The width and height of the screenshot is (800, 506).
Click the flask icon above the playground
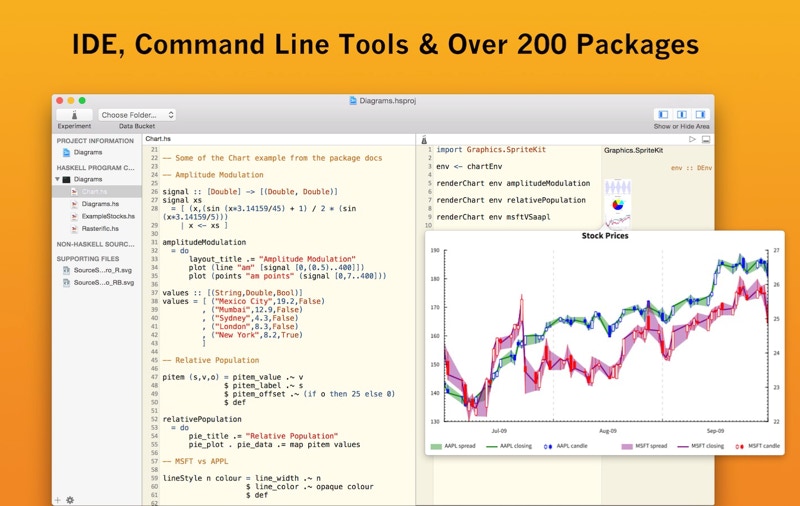click(424, 139)
